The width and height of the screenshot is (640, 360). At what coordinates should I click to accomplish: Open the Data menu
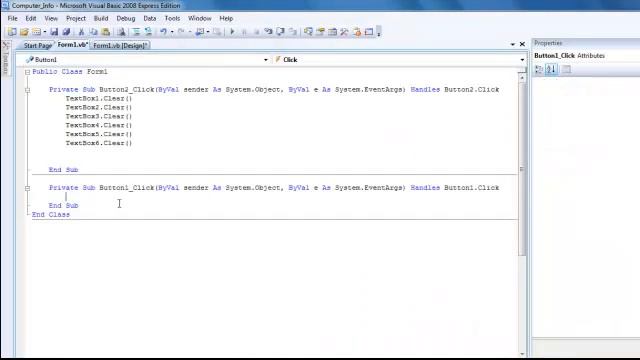150,18
